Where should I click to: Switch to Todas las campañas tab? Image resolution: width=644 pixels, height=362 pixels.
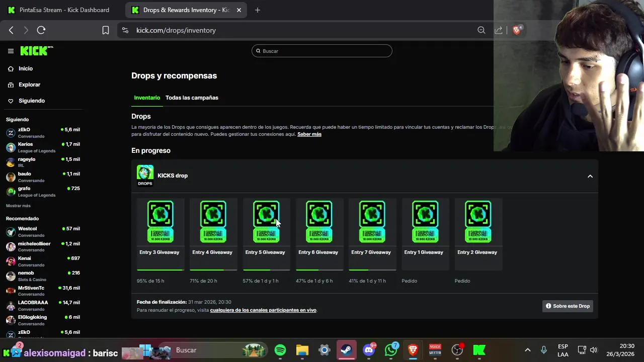(192, 98)
